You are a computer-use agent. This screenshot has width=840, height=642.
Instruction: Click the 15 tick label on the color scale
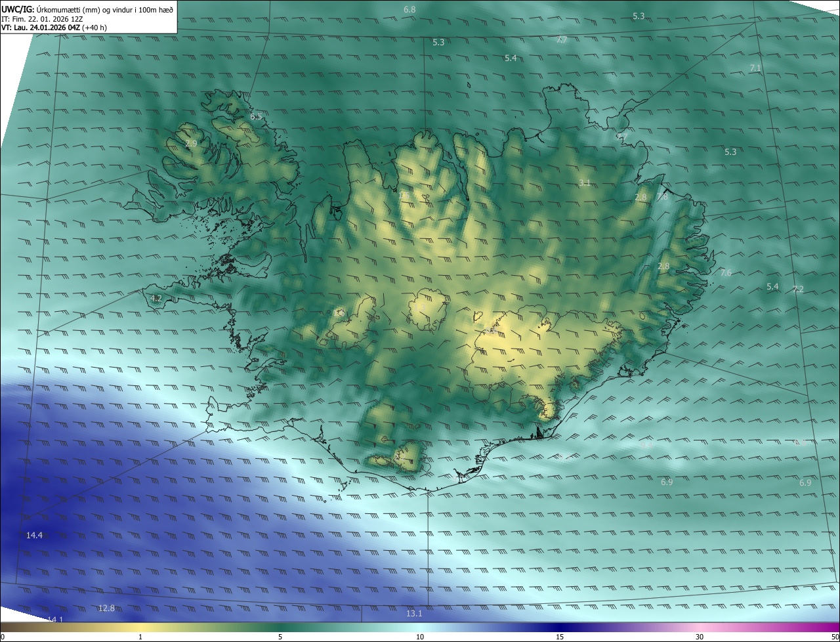560,637
